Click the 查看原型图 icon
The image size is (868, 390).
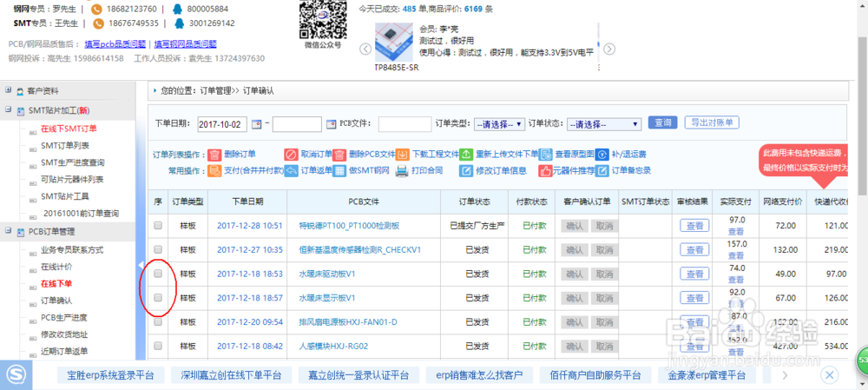(x=545, y=155)
